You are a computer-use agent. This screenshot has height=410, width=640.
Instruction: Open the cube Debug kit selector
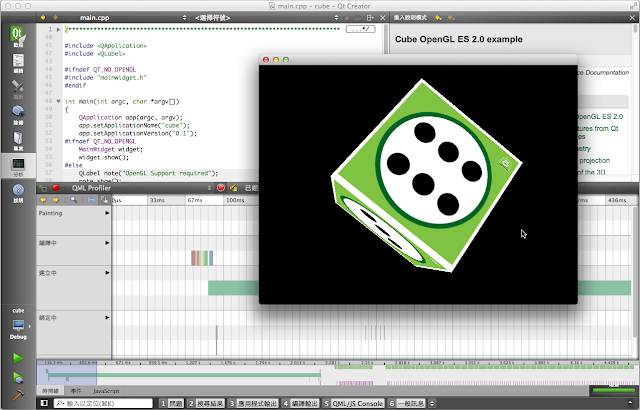click(x=18, y=324)
